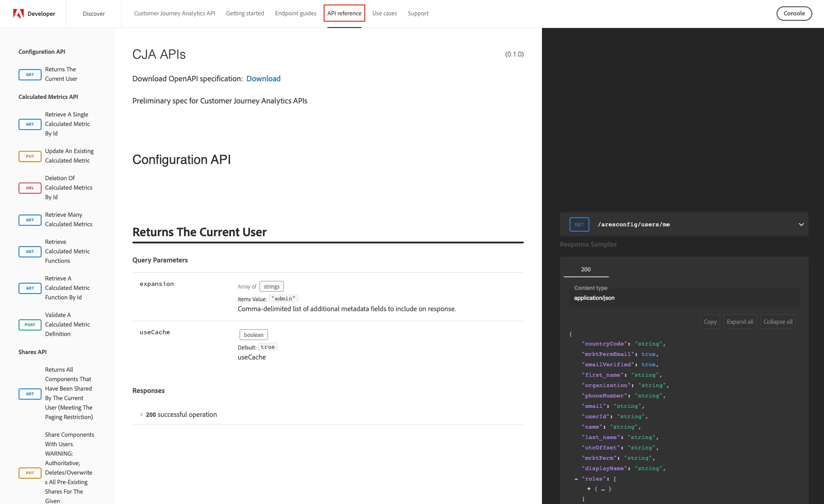Click the PUT badge for Share Components With Users
The height and width of the screenshot is (504, 824).
30,473
